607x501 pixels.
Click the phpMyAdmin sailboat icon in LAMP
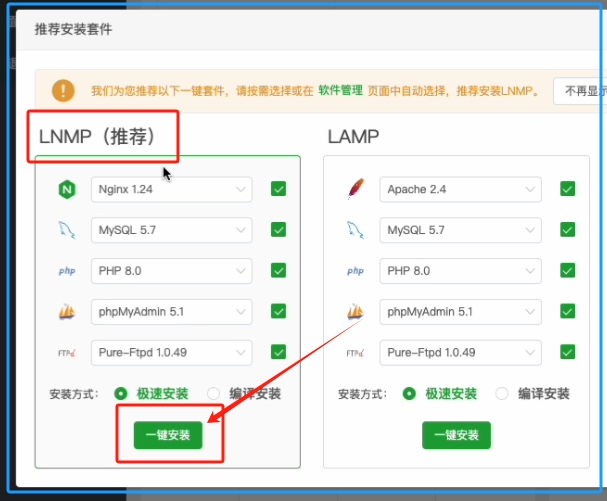[355, 312]
